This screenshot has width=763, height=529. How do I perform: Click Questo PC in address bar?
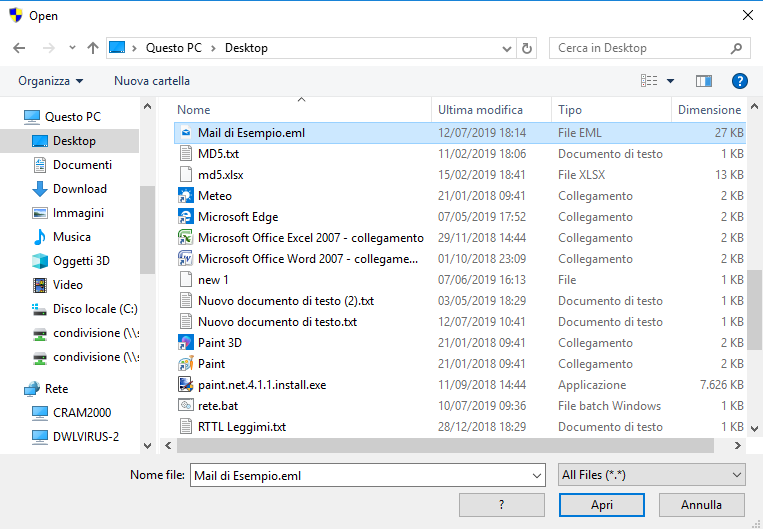[174, 48]
